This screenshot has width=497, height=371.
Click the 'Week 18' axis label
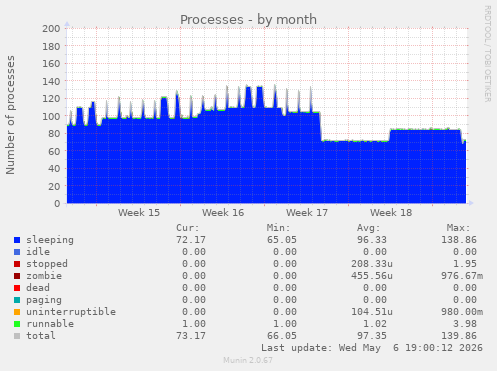(391, 213)
